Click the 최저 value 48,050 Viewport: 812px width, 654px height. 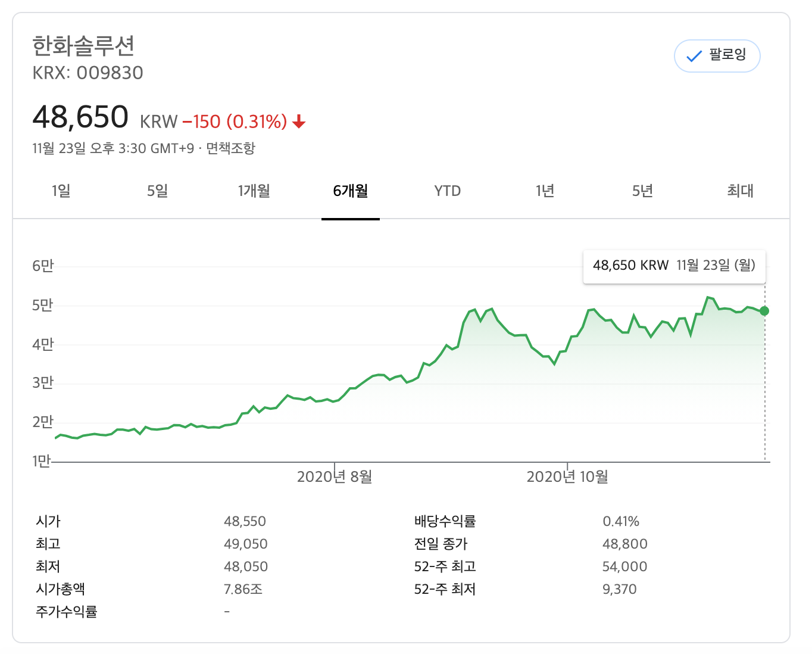246,567
